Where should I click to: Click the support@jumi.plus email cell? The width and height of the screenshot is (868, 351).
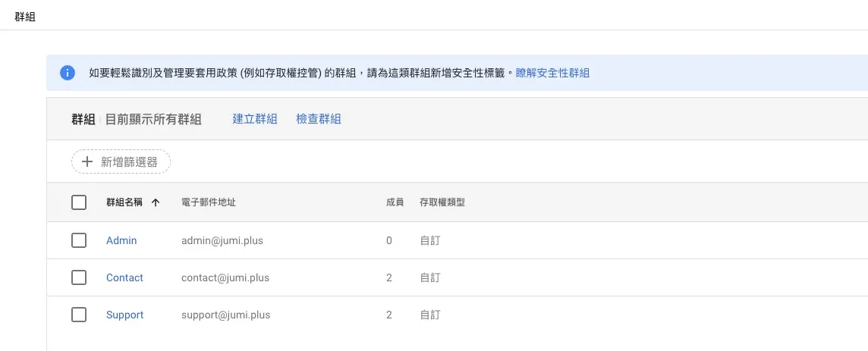[x=226, y=315]
